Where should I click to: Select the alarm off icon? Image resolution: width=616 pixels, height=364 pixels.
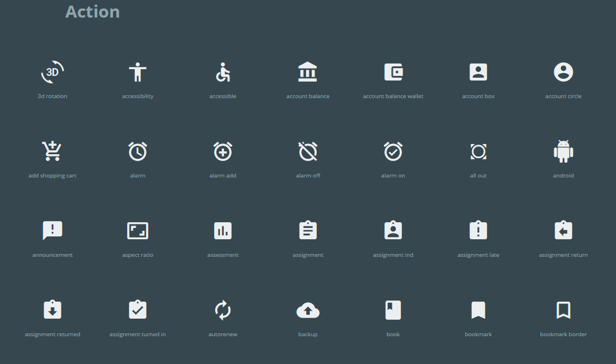click(x=308, y=151)
